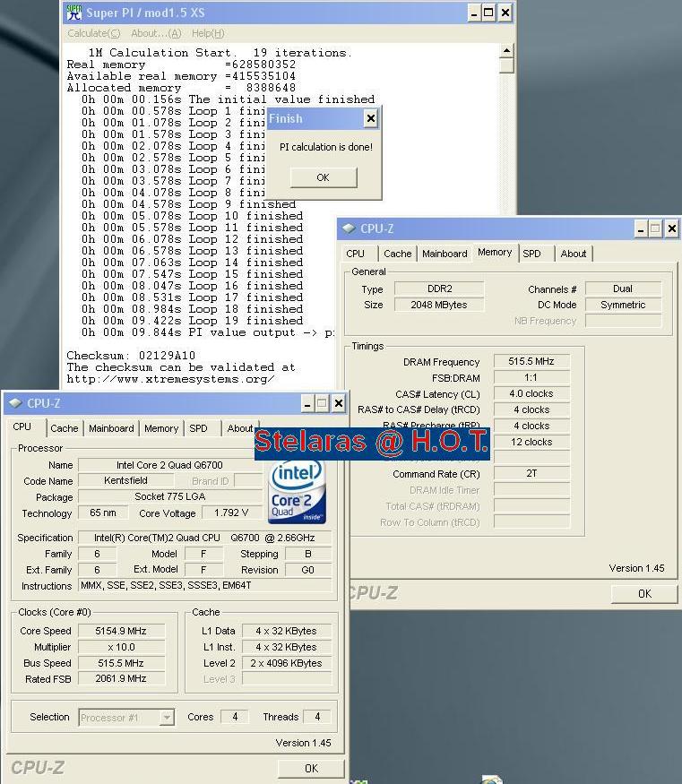The height and width of the screenshot is (784, 682).
Task: Minimize the CPU-Z Memory window
Action: [641, 229]
